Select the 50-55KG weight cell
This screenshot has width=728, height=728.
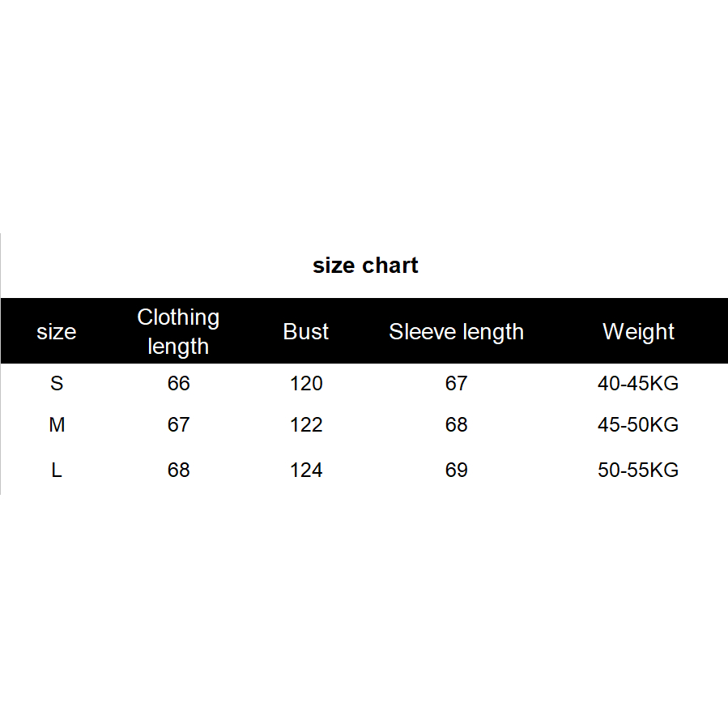(638, 470)
